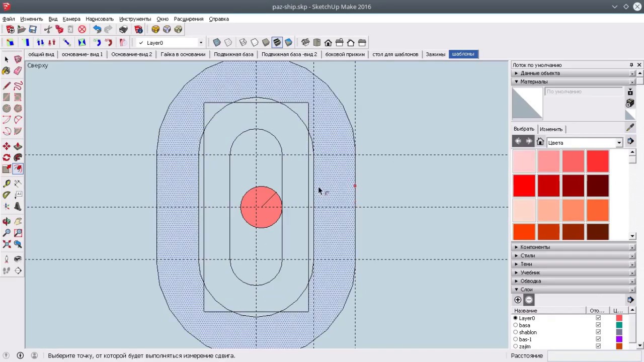Viewport: 644px width, 362px height.
Task: Select the Tape Measure tool
Action: 7,184
